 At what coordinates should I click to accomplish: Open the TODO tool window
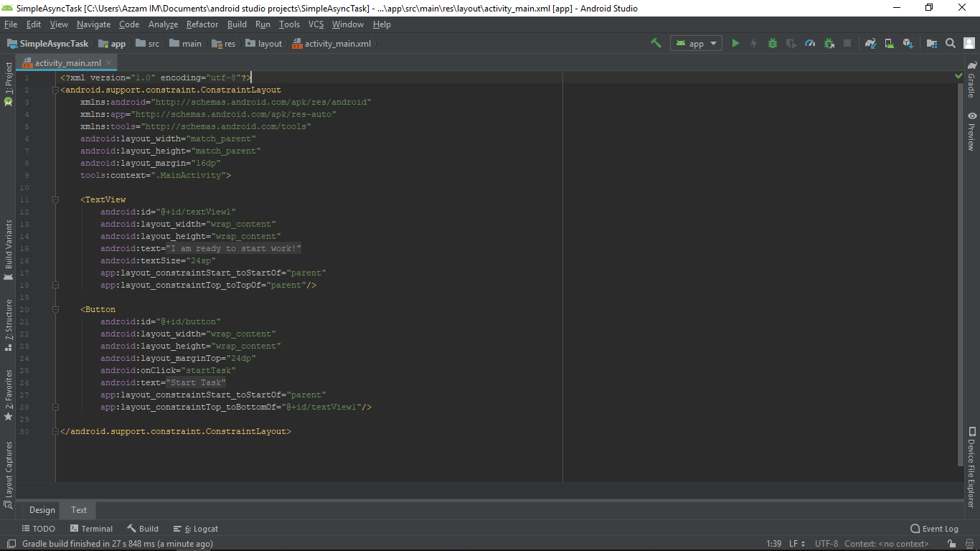(x=38, y=529)
